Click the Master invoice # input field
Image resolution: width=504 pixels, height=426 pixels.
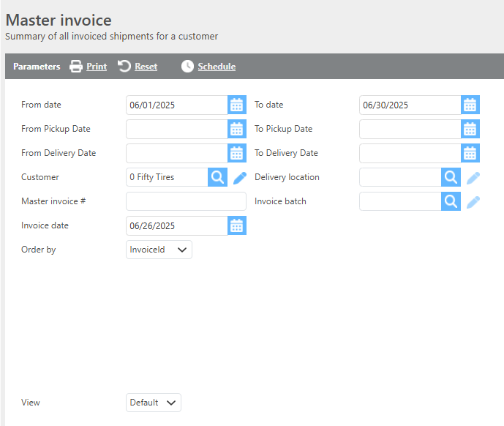click(x=186, y=201)
